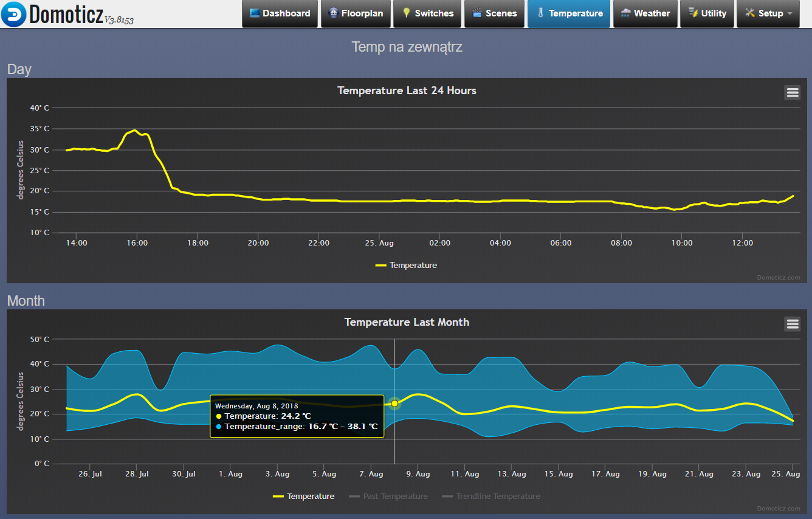Enable Past Temperature series in legend
The width and height of the screenshot is (812, 519).
(388, 497)
